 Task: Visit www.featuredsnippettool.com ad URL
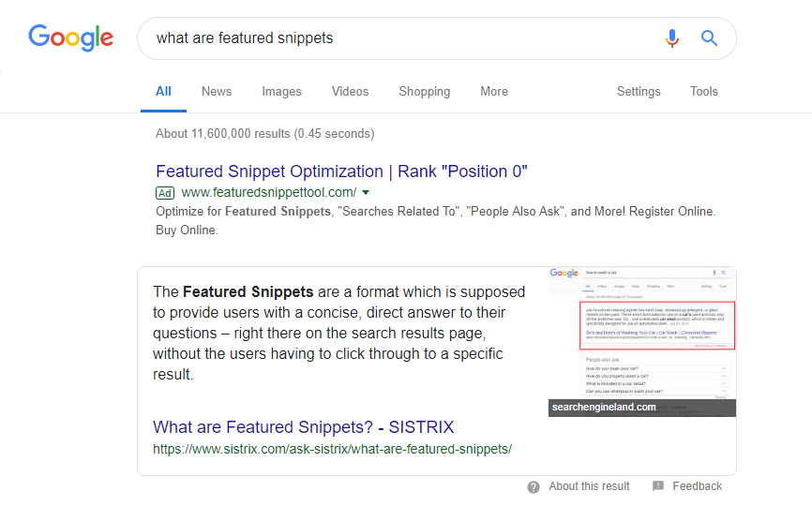pyautogui.click(x=269, y=192)
